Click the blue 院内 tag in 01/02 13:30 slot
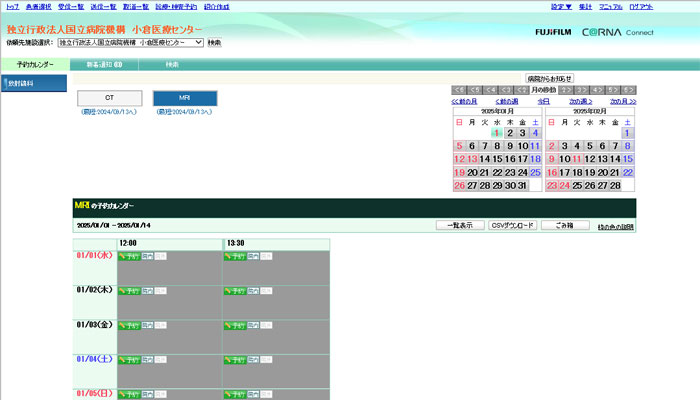The image size is (700, 400). coord(253,291)
